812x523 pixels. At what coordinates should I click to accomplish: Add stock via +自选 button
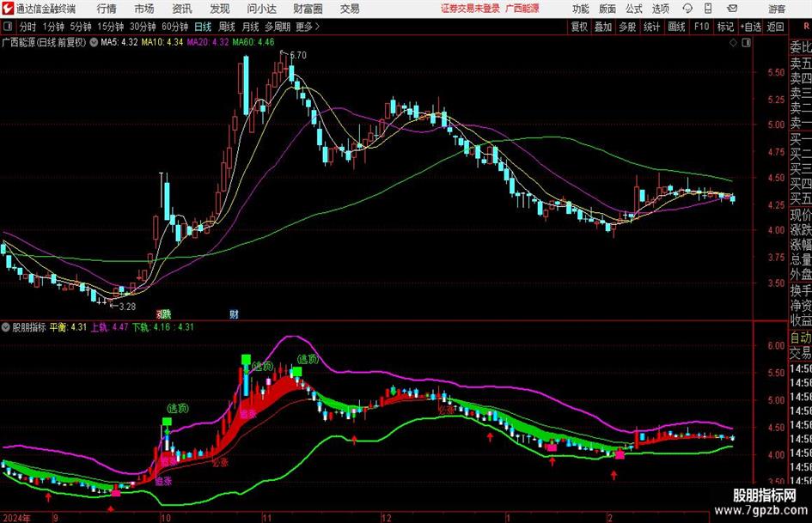(750, 27)
